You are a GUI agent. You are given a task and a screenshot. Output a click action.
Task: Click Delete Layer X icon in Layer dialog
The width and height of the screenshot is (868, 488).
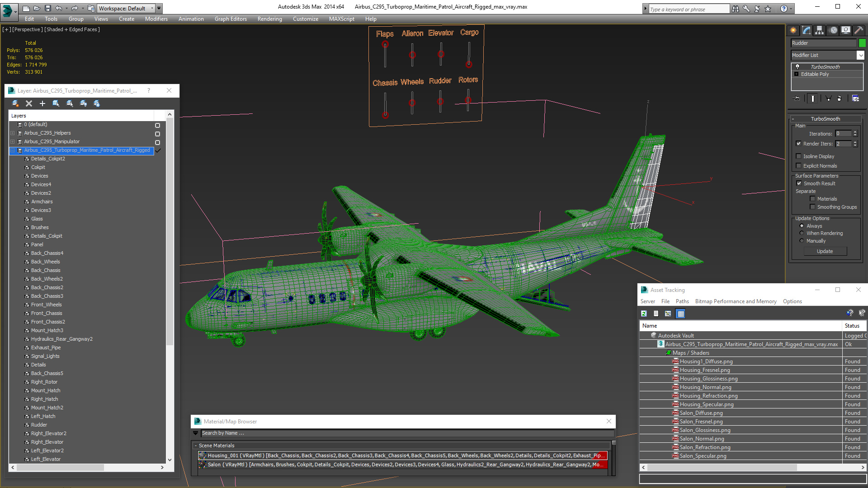[x=29, y=103]
